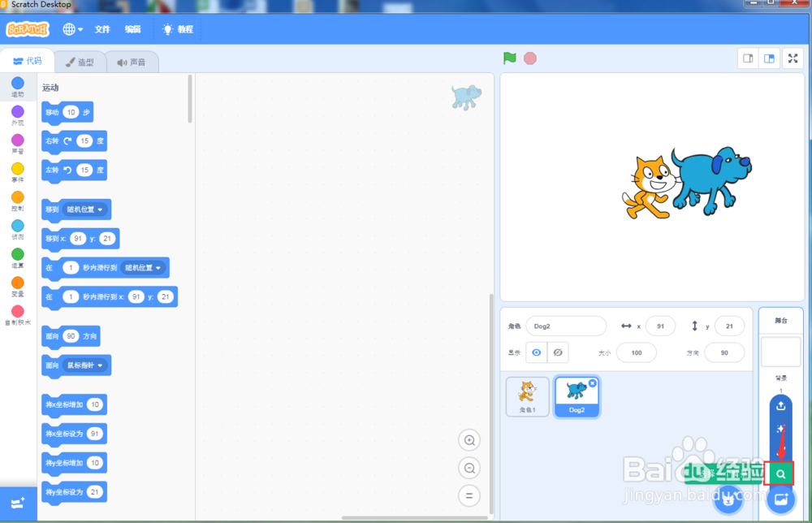Hide the sprite with crossed eye icon
The height and width of the screenshot is (523, 812).
coord(558,352)
